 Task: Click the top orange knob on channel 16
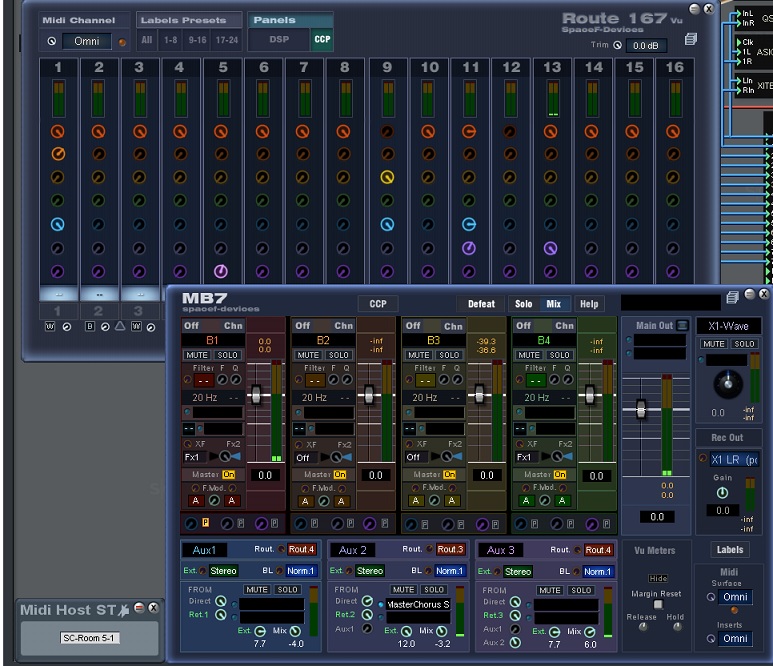click(x=673, y=131)
